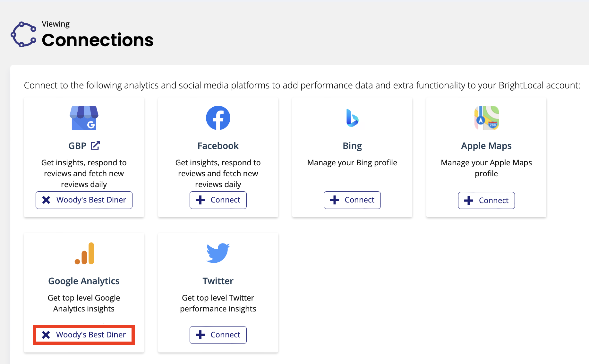Disconnect Woody's Best Diner from Google Analytics
Viewport: 589px width, 364px height.
tap(84, 335)
